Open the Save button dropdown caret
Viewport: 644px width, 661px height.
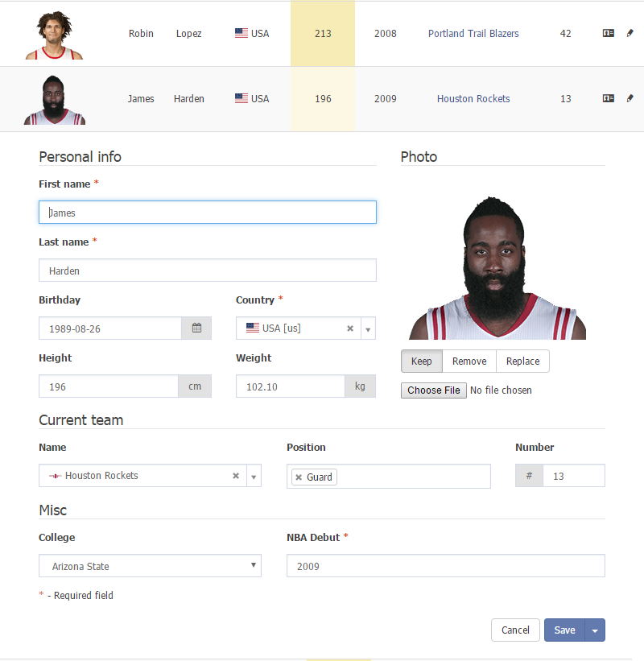(595, 630)
